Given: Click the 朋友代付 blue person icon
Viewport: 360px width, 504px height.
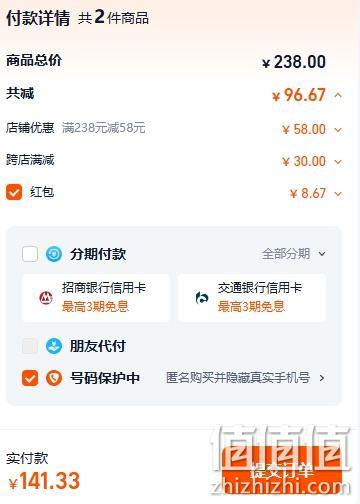Looking at the screenshot, I should 54,346.
